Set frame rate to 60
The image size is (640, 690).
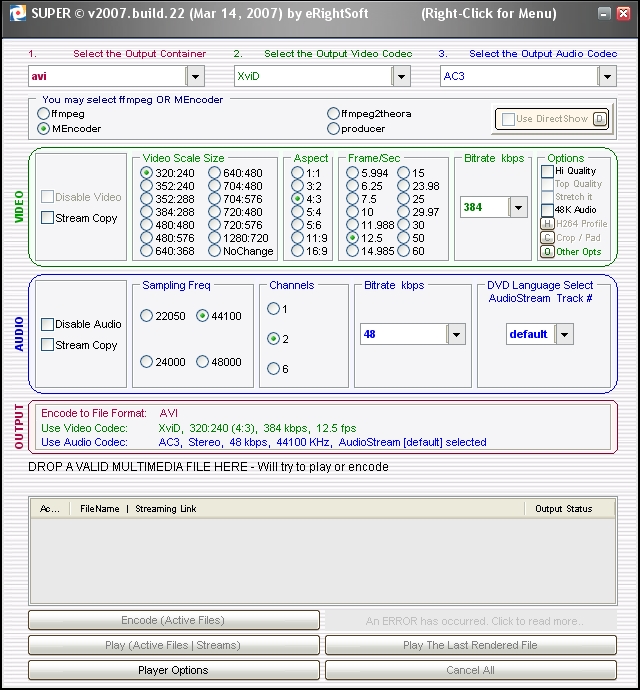coord(403,251)
